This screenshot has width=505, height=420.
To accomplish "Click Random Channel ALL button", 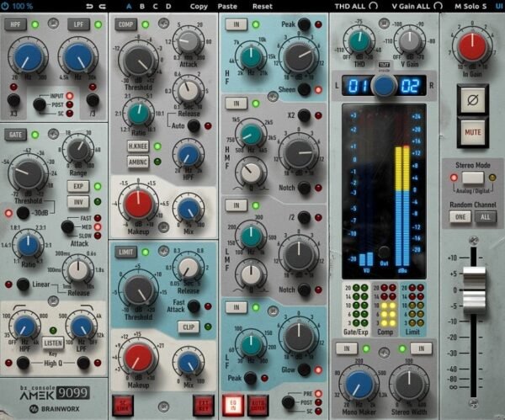I will click(x=486, y=217).
